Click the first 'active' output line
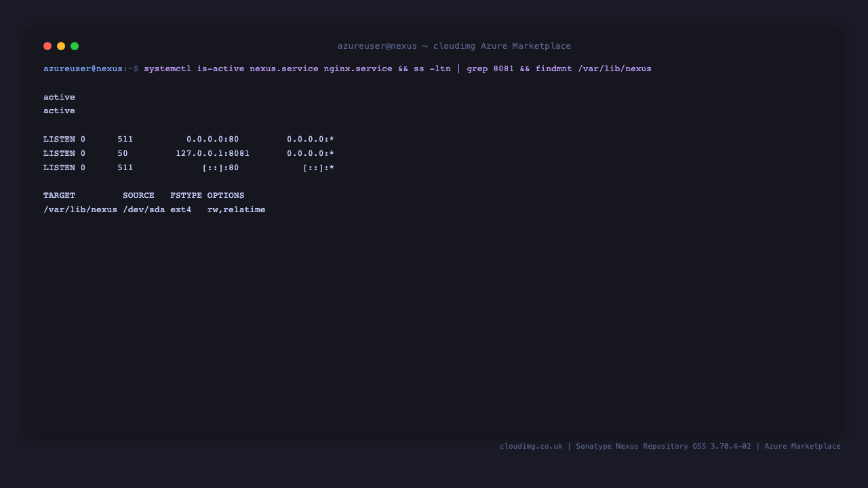Screen dimensions: 868x488 59,97
